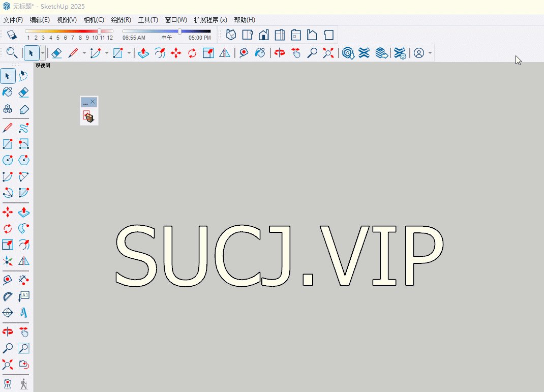Toggle shadows display on or off
Screen dimensions: 544x392
pyautogui.click(x=12, y=35)
